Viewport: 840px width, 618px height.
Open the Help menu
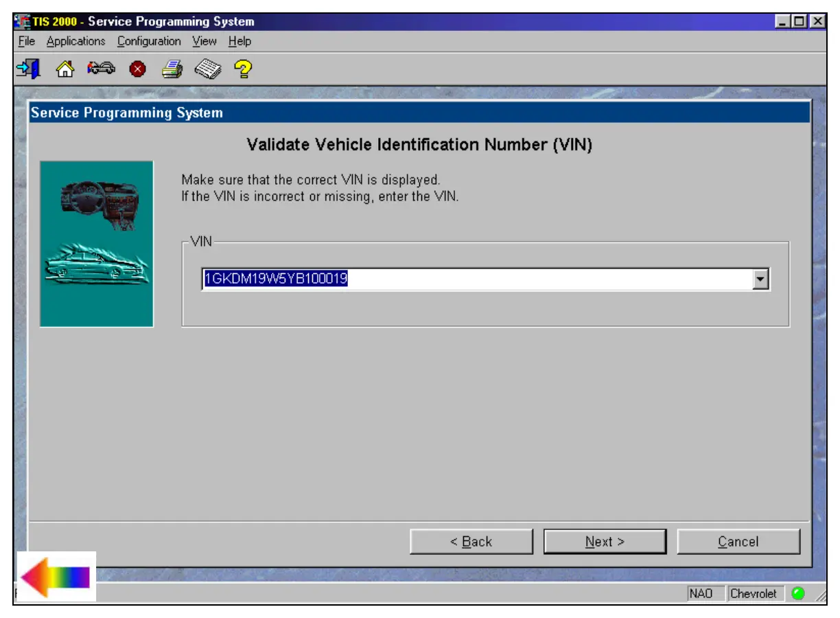point(240,41)
